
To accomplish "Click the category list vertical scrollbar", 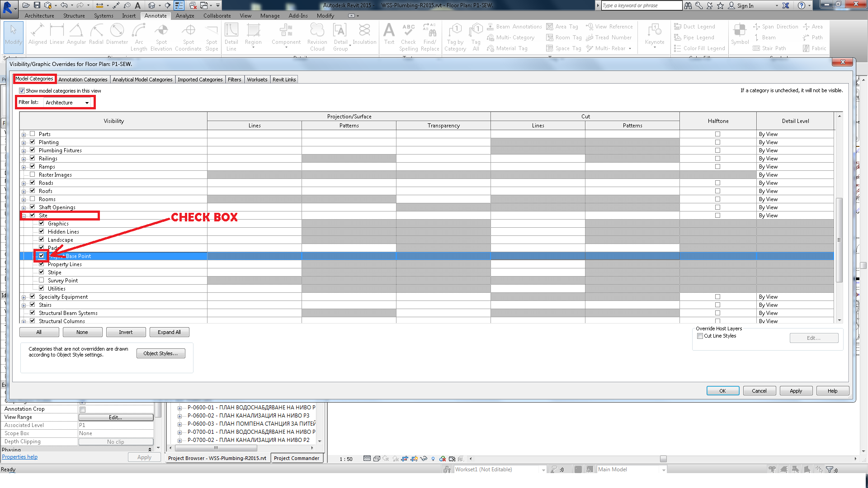I will 839,239.
